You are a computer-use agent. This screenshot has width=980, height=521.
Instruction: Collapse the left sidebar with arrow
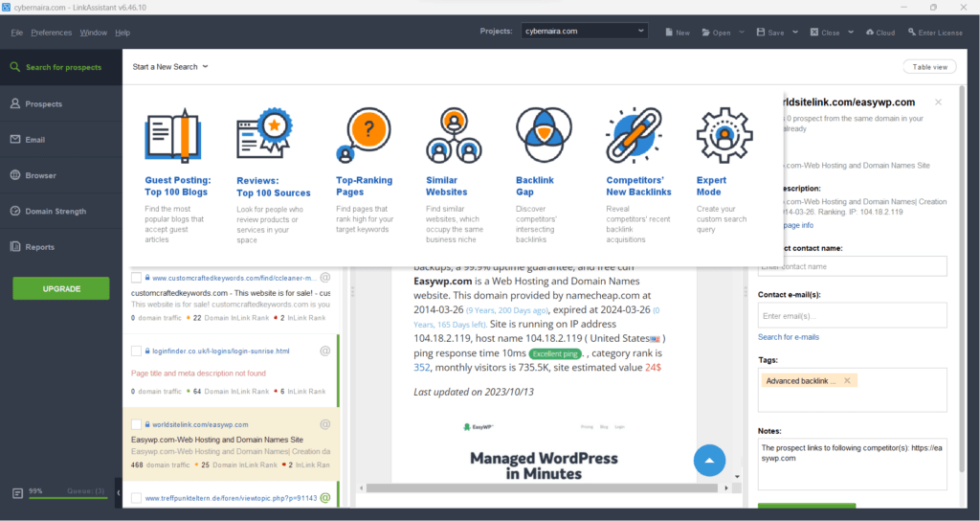(119, 493)
